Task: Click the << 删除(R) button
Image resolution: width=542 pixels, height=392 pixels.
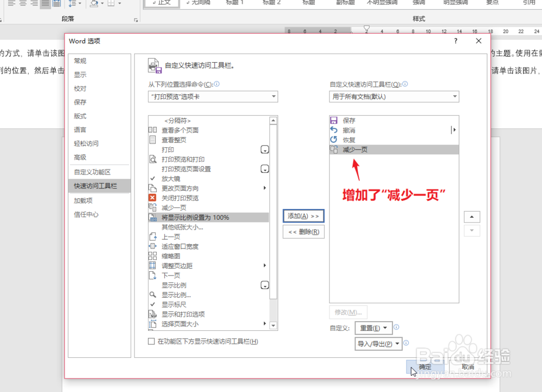Action: point(304,232)
